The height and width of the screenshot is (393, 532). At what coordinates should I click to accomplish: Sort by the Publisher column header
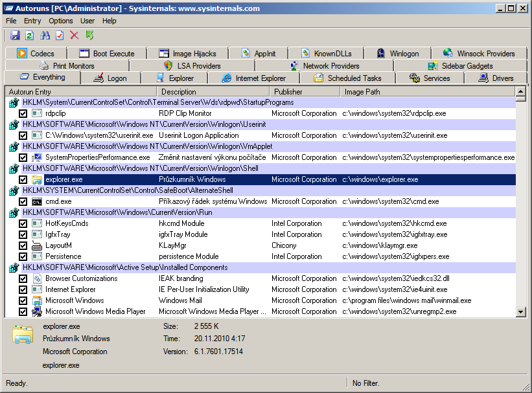[x=305, y=92]
